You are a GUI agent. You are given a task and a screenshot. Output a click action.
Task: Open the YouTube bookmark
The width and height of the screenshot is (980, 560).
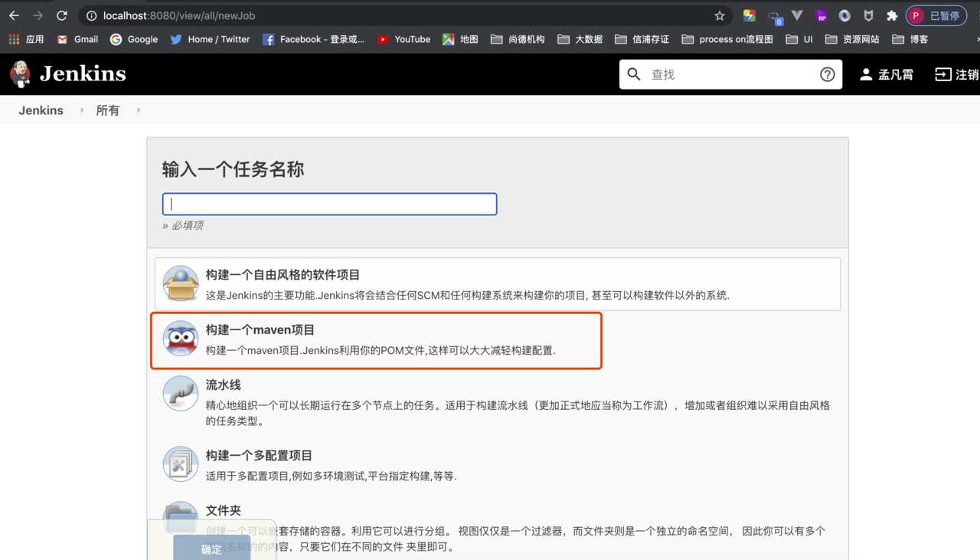[403, 39]
